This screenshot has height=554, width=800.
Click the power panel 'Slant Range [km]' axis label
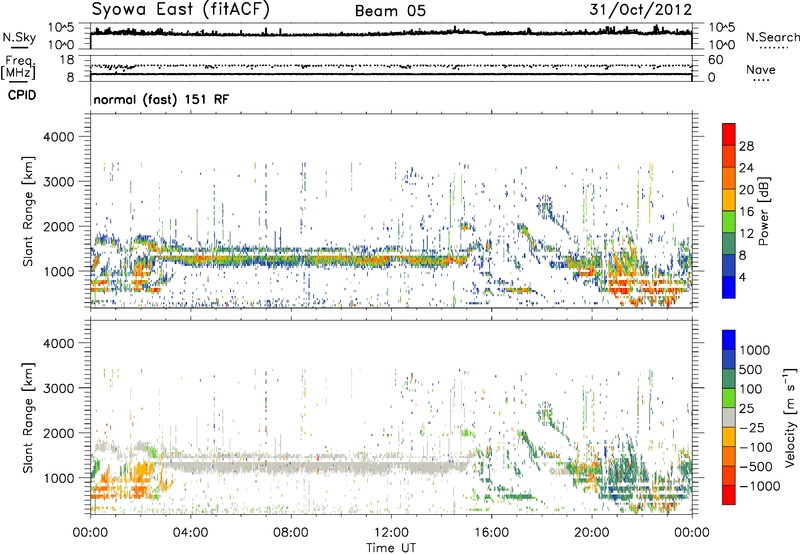28,211
